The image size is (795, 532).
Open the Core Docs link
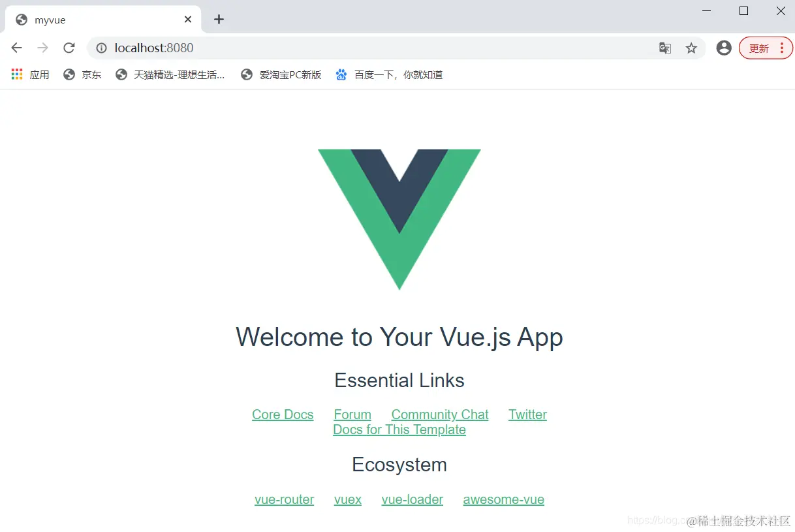tap(283, 415)
